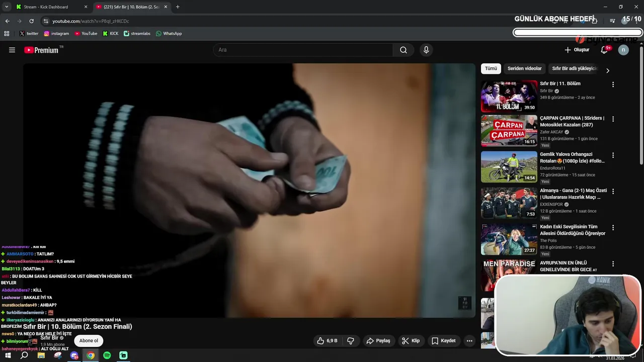Open more actions under the video
The width and height of the screenshot is (644, 362).
[x=469, y=341]
